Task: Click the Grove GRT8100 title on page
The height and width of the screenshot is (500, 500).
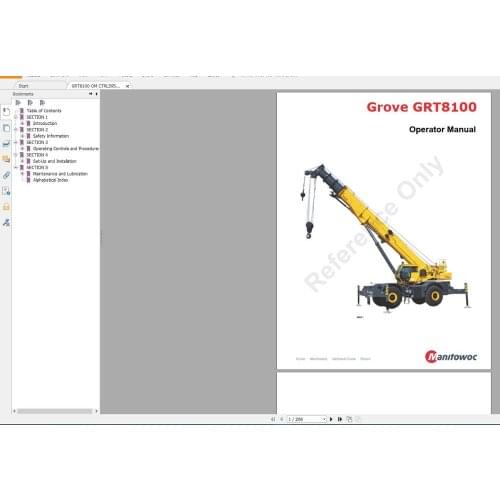Action: pyautogui.click(x=422, y=107)
